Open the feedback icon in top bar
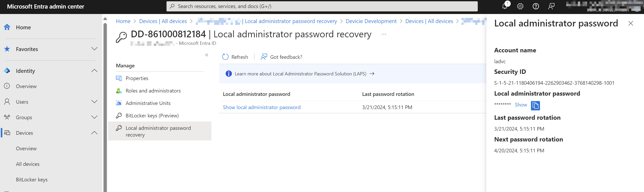 tap(551, 6)
